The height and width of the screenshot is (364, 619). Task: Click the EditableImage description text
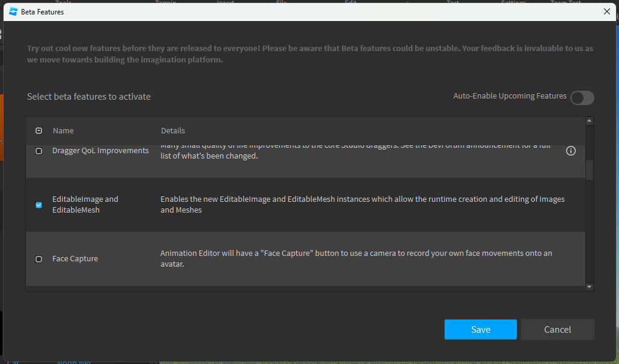point(362,205)
